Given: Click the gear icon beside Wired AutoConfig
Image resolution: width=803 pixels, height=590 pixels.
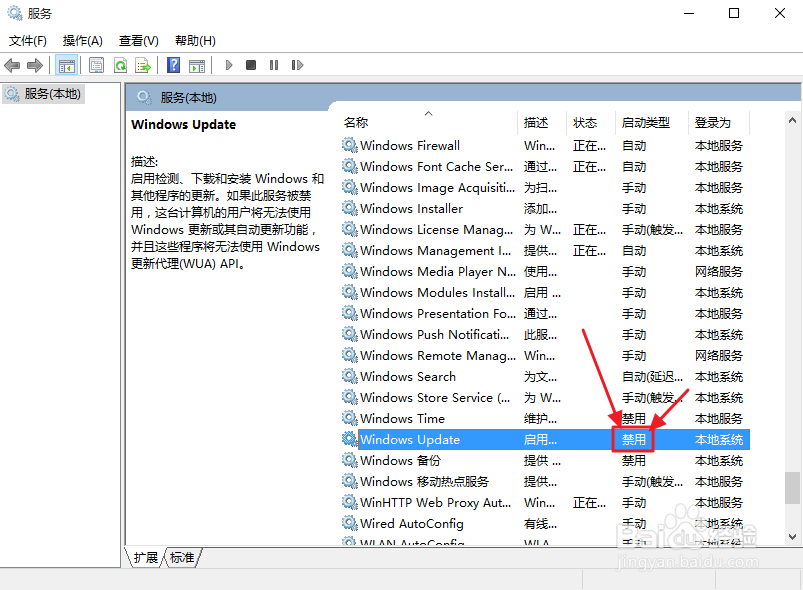Looking at the screenshot, I should point(350,523).
